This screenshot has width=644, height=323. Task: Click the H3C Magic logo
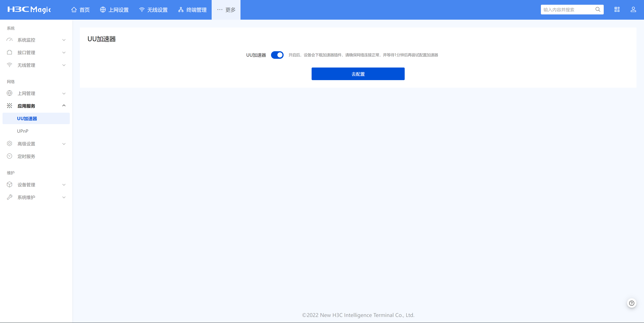click(29, 10)
